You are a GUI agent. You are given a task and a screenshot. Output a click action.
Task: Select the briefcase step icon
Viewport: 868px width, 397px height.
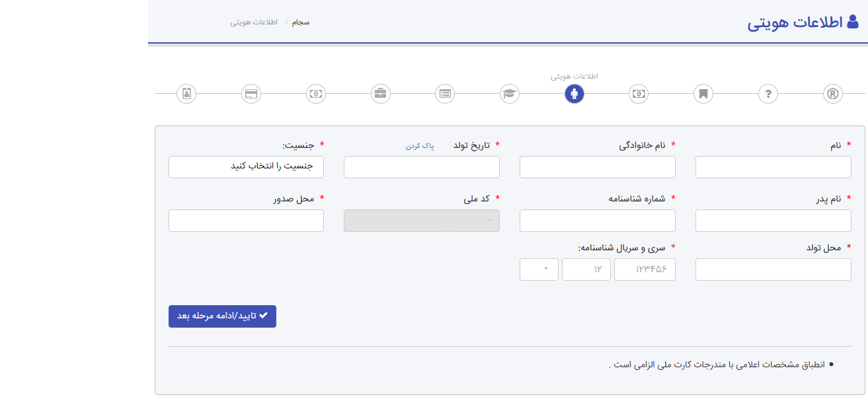click(x=380, y=94)
